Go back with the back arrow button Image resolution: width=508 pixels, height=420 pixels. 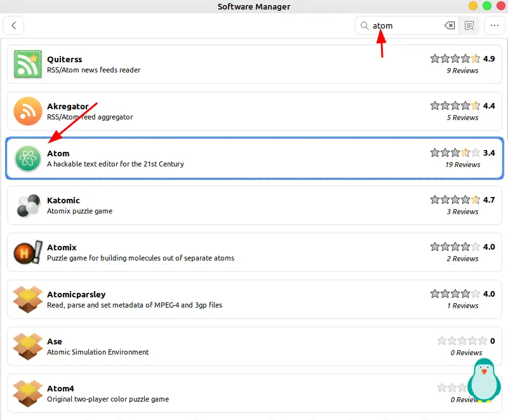point(13,25)
